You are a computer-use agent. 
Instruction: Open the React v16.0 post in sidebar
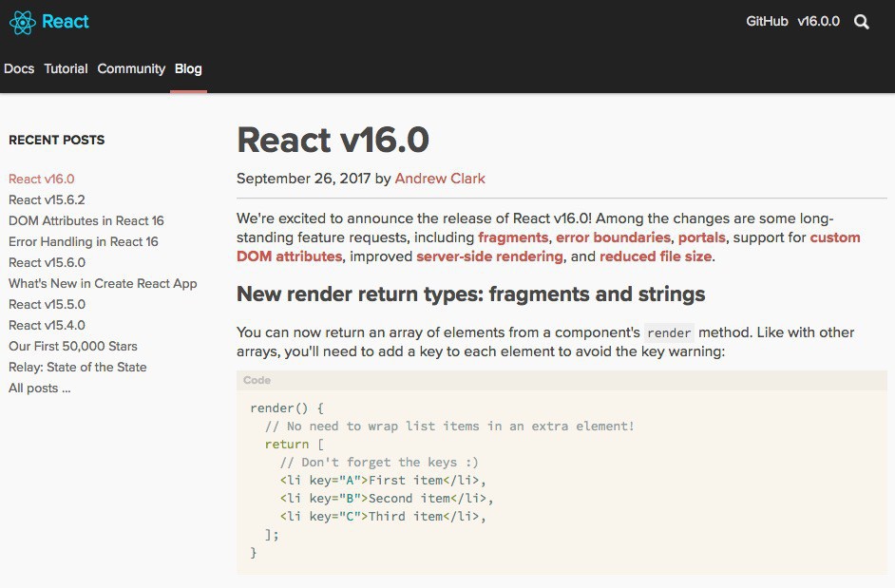(41, 179)
